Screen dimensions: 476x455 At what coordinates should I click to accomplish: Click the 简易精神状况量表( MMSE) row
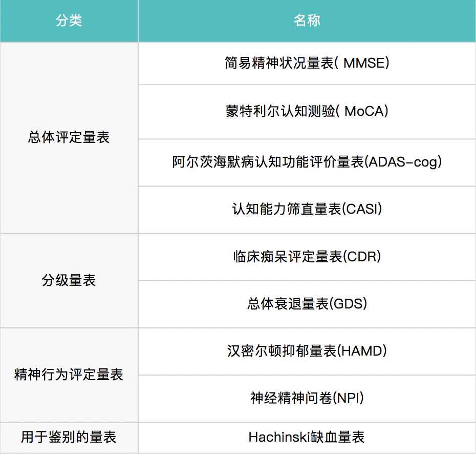(x=306, y=64)
